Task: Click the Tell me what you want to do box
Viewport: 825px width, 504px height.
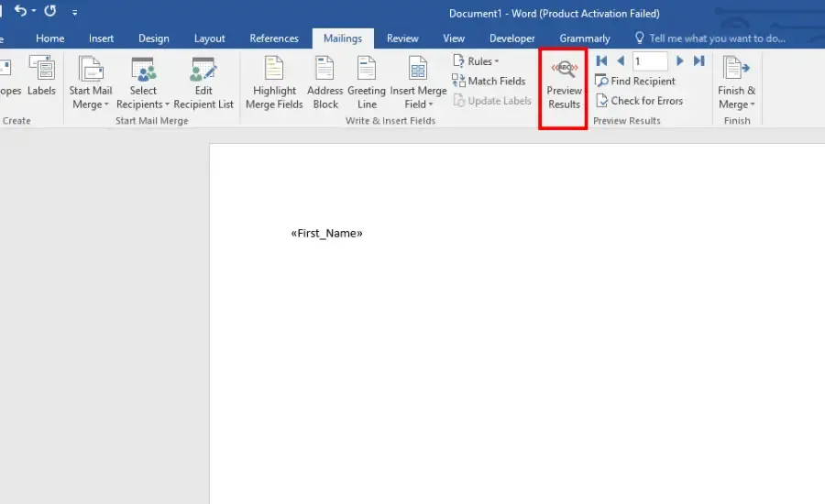Action: [x=710, y=38]
